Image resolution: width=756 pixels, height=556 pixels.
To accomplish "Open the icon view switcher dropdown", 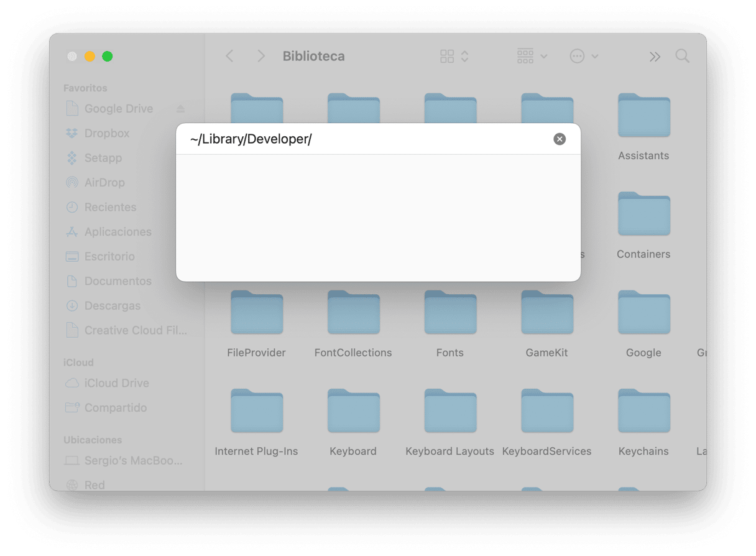I will tap(454, 57).
